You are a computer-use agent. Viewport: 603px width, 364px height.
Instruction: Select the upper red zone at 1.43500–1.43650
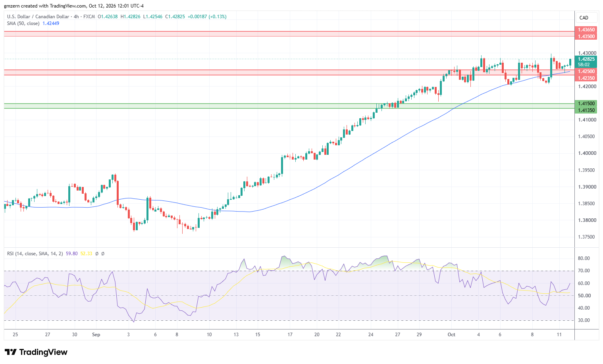289,34
